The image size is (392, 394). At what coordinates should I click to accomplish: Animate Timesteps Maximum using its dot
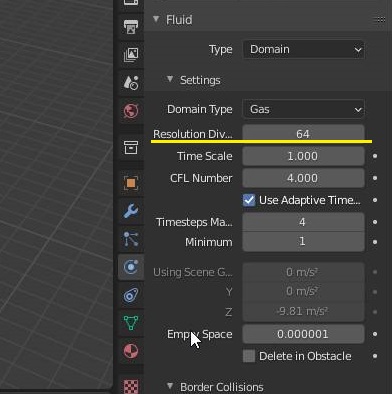tap(375, 222)
